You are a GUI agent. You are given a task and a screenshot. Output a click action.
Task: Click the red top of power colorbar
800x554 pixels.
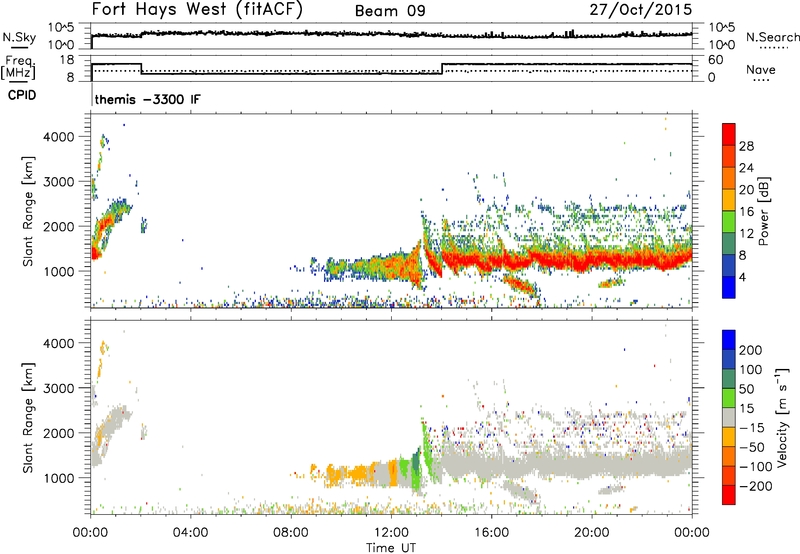(729, 134)
